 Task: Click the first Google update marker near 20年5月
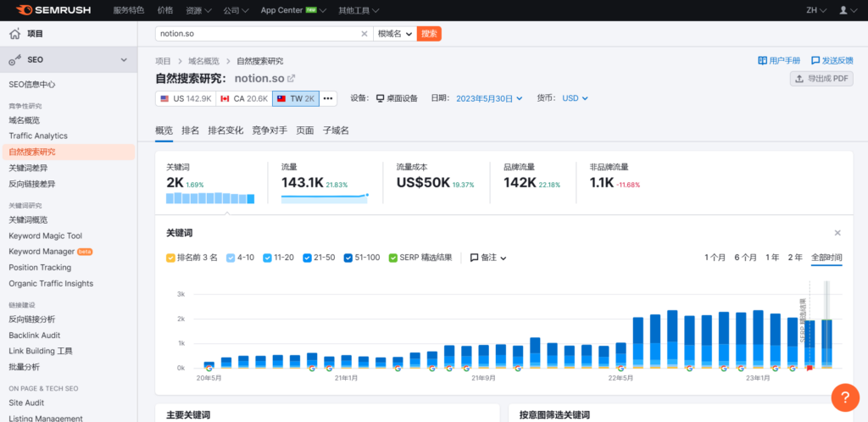(209, 369)
